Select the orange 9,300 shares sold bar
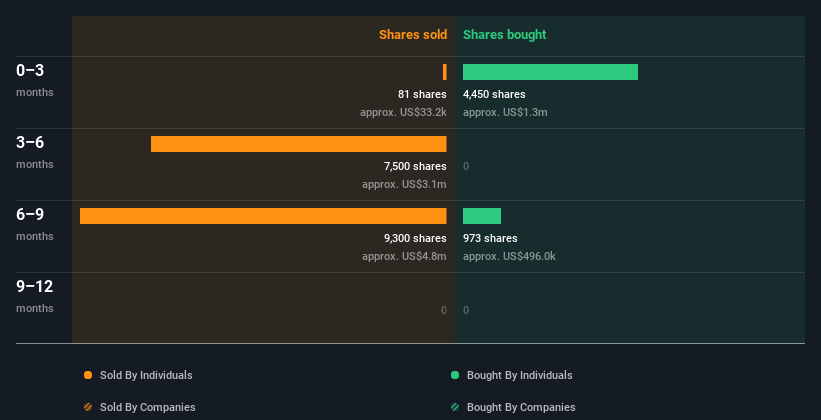 [x=263, y=216]
